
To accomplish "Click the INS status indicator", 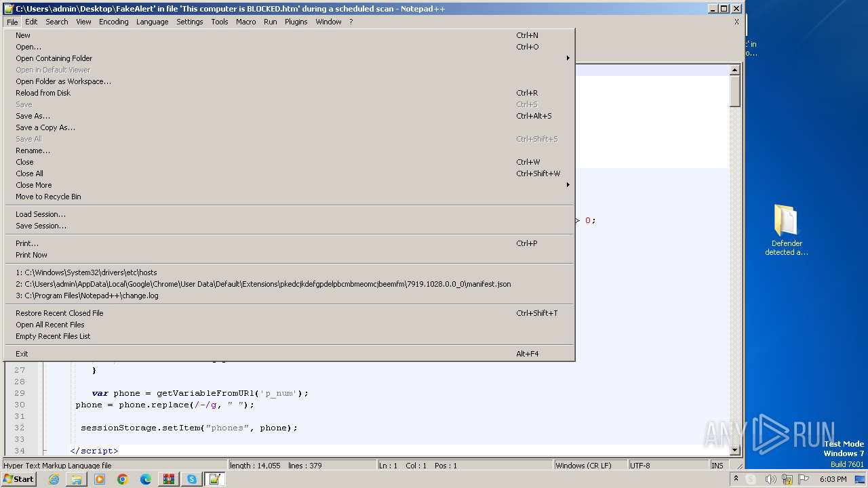I will (x=717, y=466).
